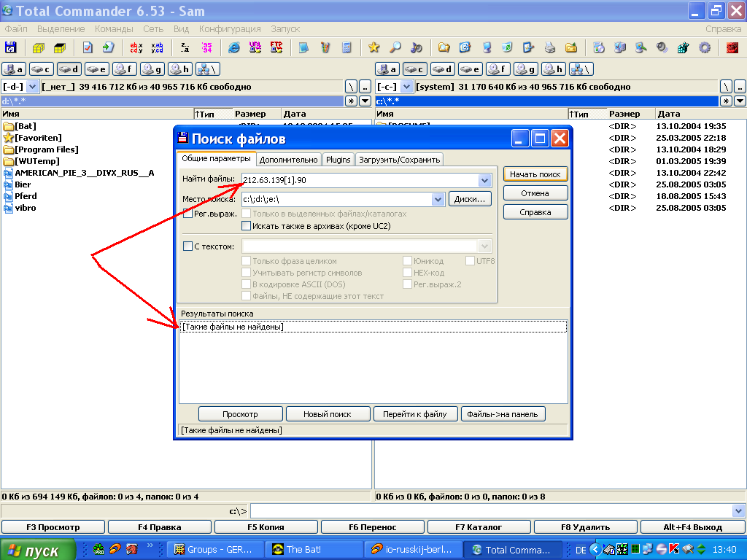Click the magnifying glass search icon

point(395,47)
